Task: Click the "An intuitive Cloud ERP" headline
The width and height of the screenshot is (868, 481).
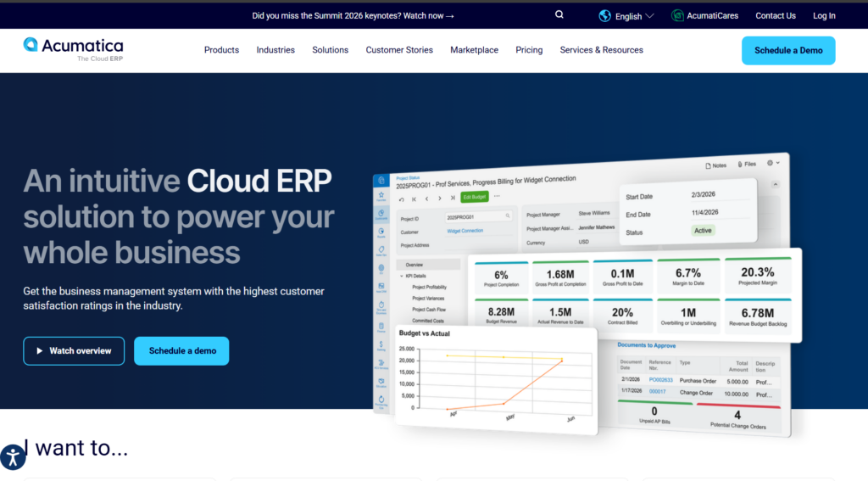Action: point(178,216)
